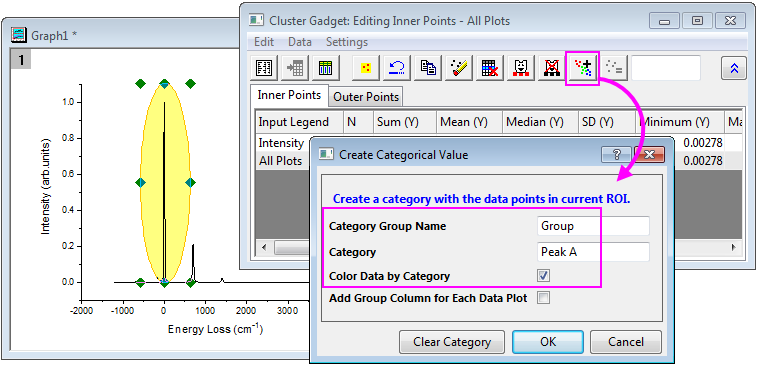
Task: Click the Energy Loss (cm-1) axis title
Action: 215,329
